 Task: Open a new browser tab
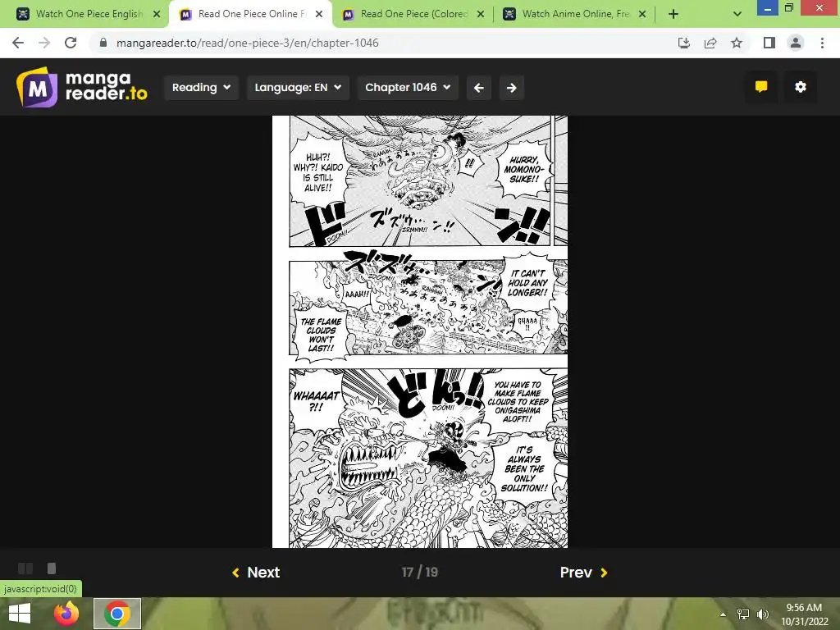pos(673,14)
